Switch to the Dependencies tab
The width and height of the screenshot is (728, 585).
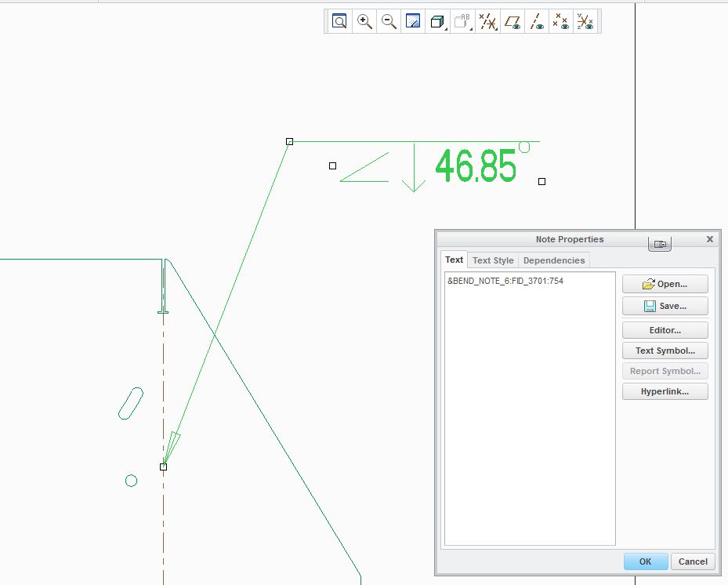point(554,260)
